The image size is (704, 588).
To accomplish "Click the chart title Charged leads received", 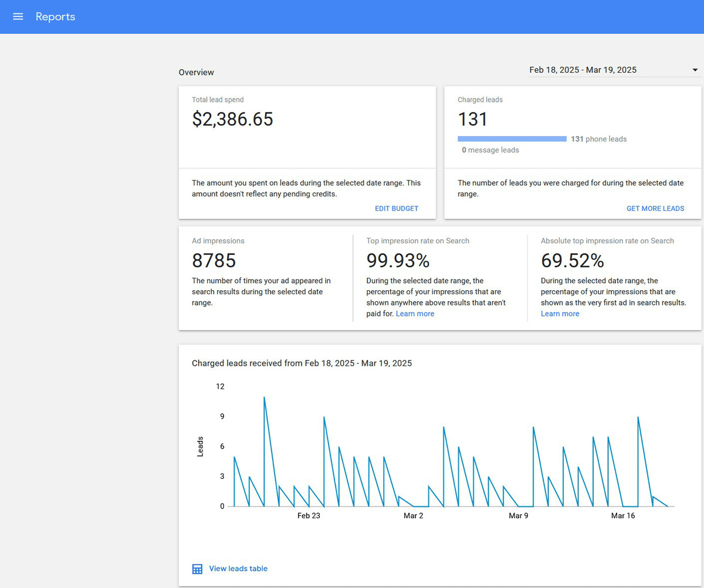I will click(x=302, y=363).
